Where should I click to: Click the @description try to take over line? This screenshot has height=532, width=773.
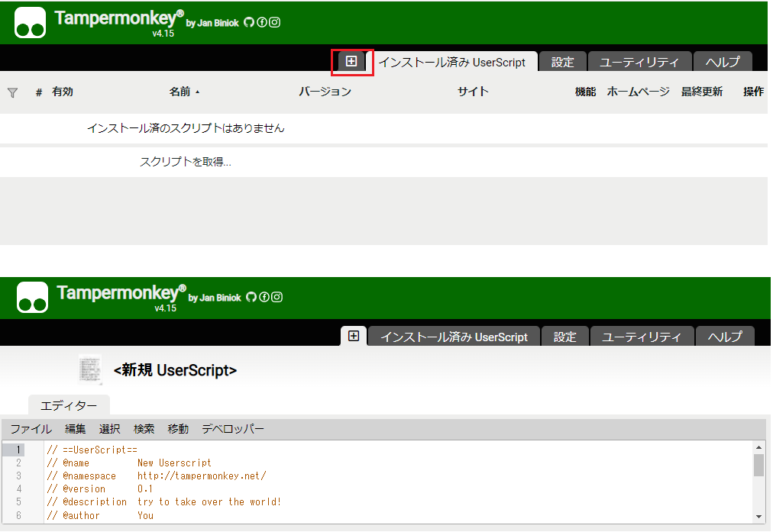(x=164, y=502)
